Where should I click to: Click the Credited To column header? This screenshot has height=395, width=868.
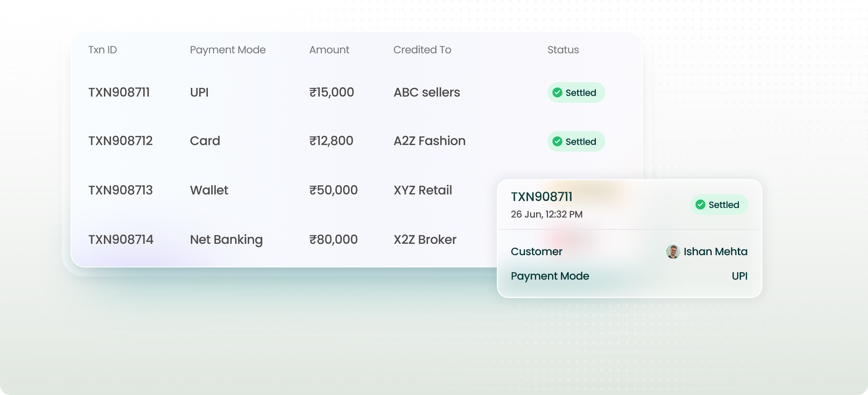tap(422, 50)
